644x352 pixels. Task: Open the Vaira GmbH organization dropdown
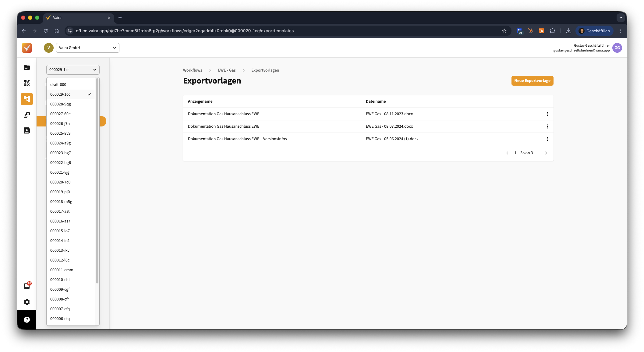[87, 48]
